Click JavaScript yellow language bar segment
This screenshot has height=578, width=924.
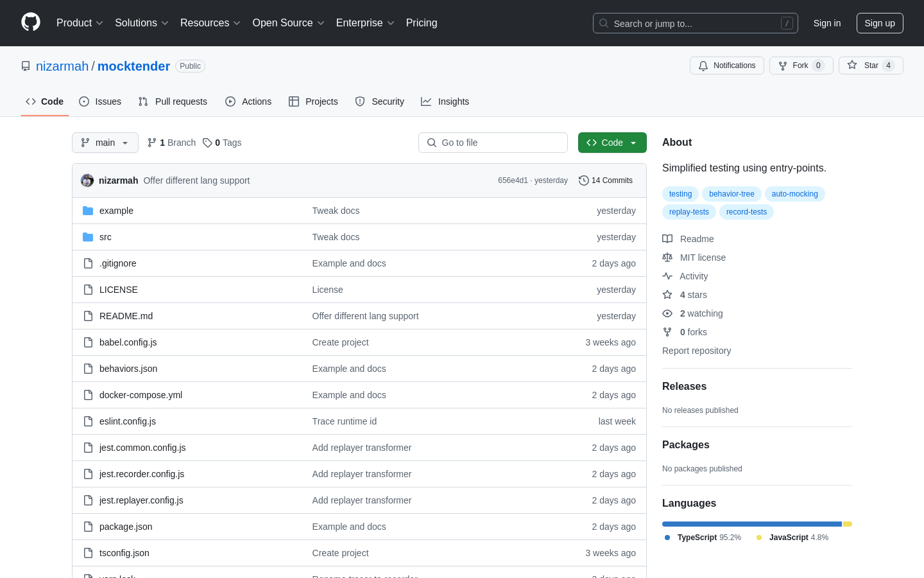coord(848,524)
